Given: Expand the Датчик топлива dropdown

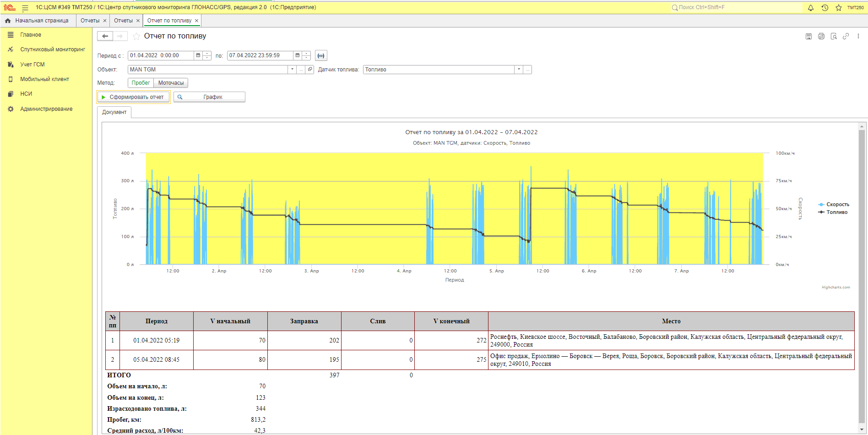Looking at the screenshot, I should [519, 70].
